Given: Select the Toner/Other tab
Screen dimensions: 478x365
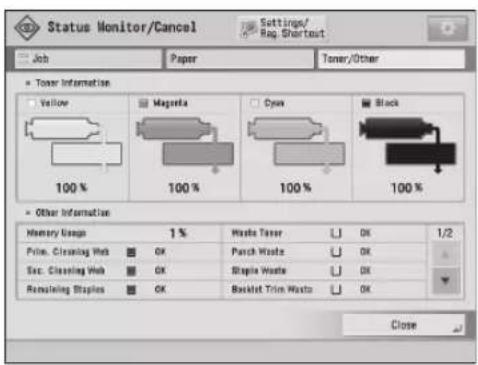Looking at the screenshot, I should coord(391,59).
